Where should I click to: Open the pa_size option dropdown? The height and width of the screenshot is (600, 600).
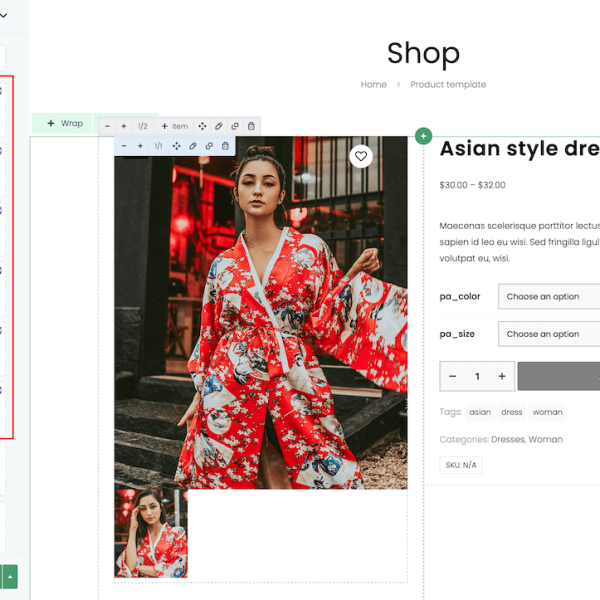pos(549,334)
